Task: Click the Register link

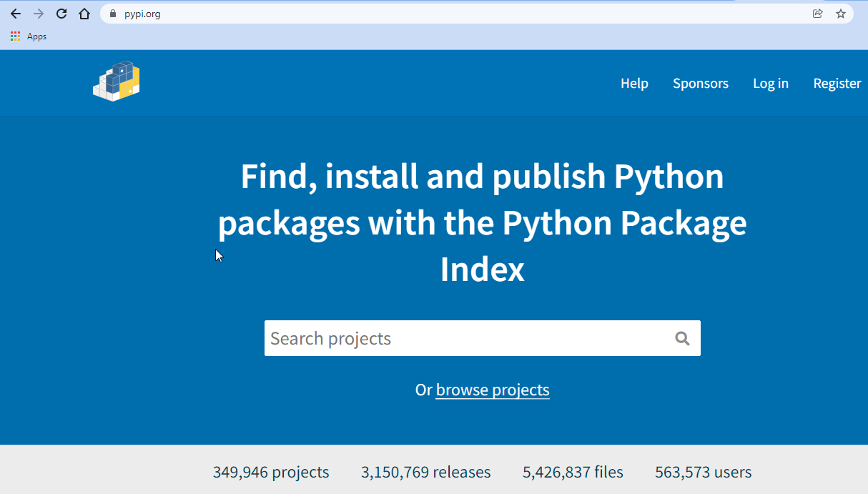Action: click(x=837, y=83)
